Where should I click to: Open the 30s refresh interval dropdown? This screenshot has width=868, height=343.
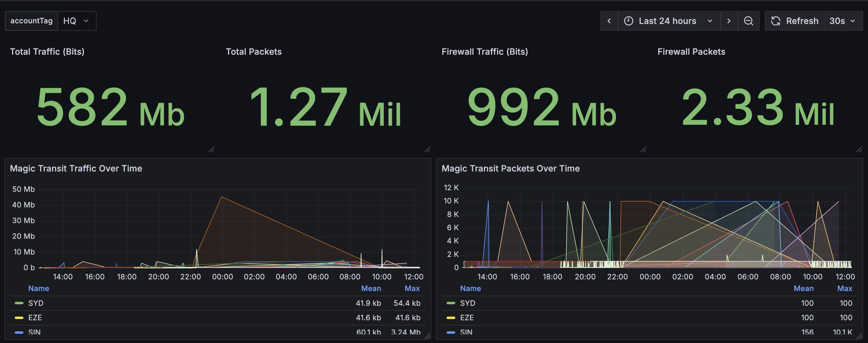[843, 21]
